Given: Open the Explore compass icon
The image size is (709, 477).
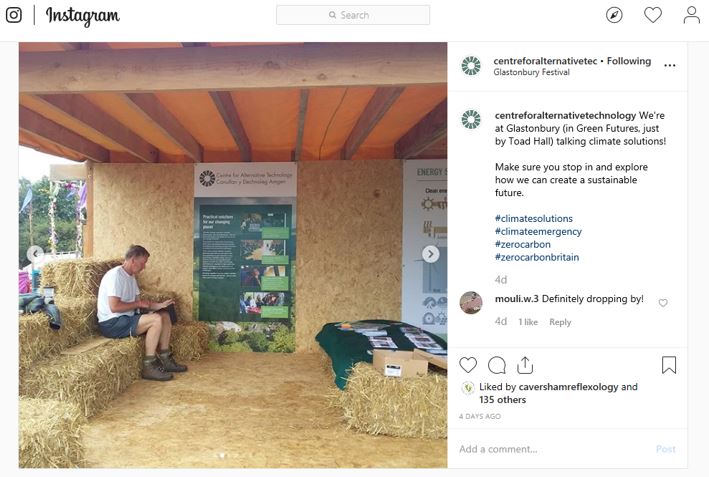Looking at the screenshot, I should [x=614, y=15].
